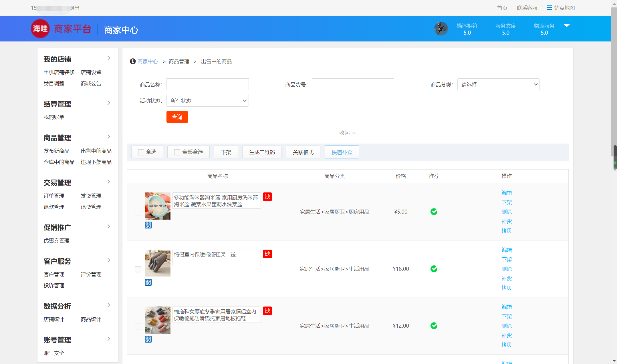
Task: Select the 棉拖鞋女厚底 product checkbox
Action: pyautogui.click(x=138, y=326)
